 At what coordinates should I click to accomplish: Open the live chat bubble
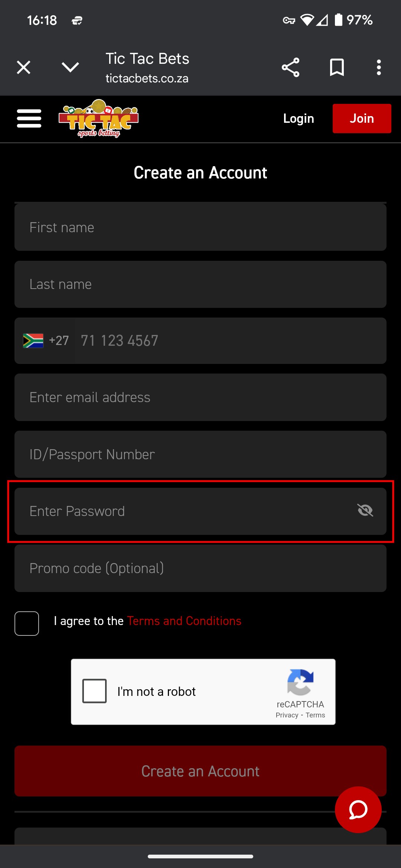[358, 810]
